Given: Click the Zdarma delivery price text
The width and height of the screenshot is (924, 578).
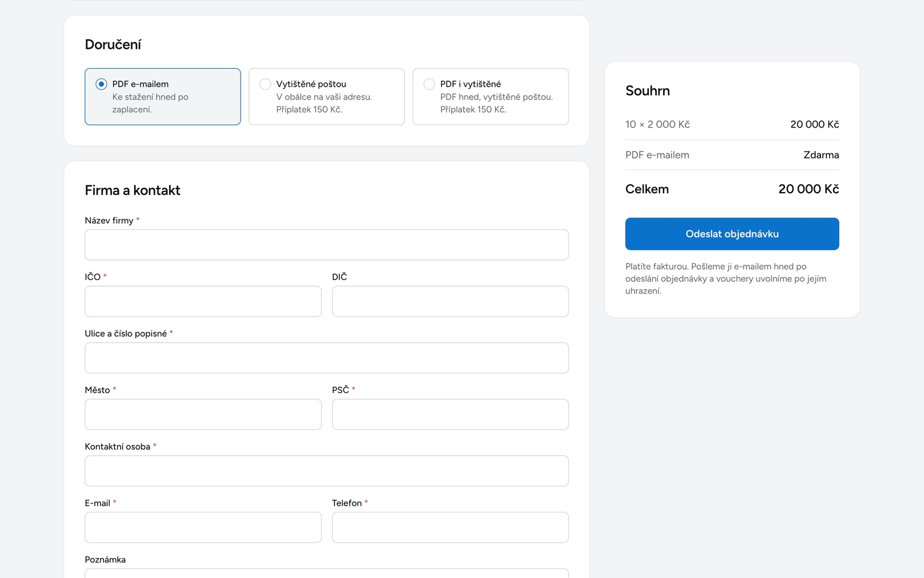Looking at the screenshot, I should point(821,155).
